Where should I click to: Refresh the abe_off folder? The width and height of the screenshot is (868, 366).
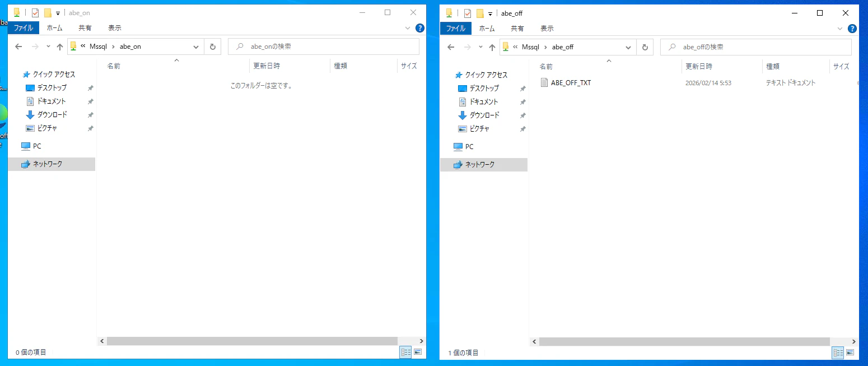pyautogui.click(x=645, y=47)
